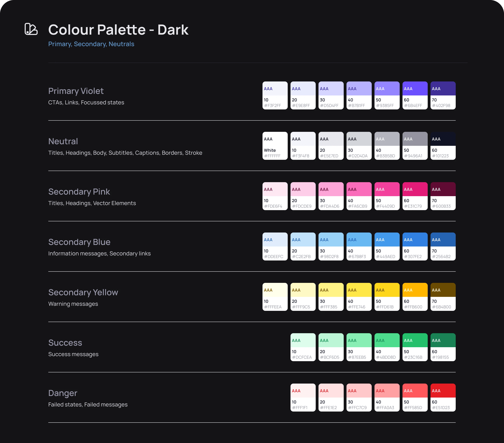Select Secondary Pink 50 swatch #F4409D

point(387,196)
